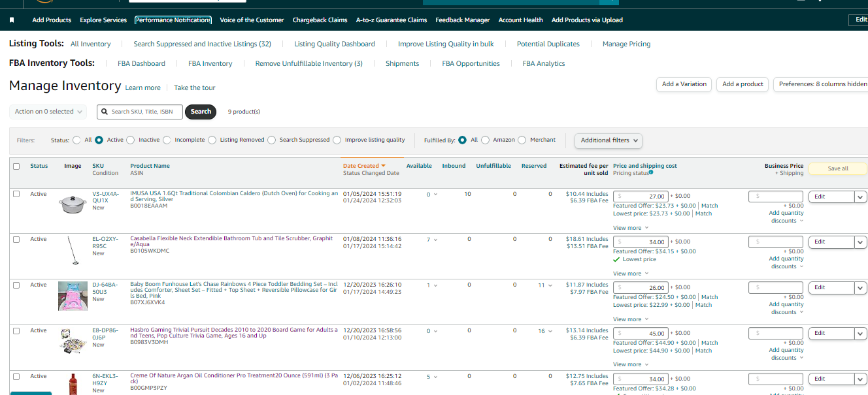Click SKU V3-UX4A-QU1X link
Image resolution: width=868 pixels, height=395 pixels.
(105, 197)
